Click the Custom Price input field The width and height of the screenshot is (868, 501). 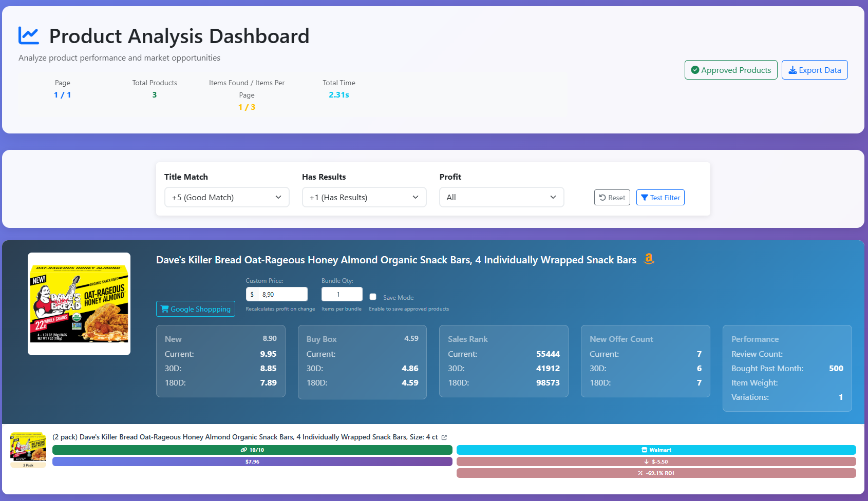tap(281, 294)
